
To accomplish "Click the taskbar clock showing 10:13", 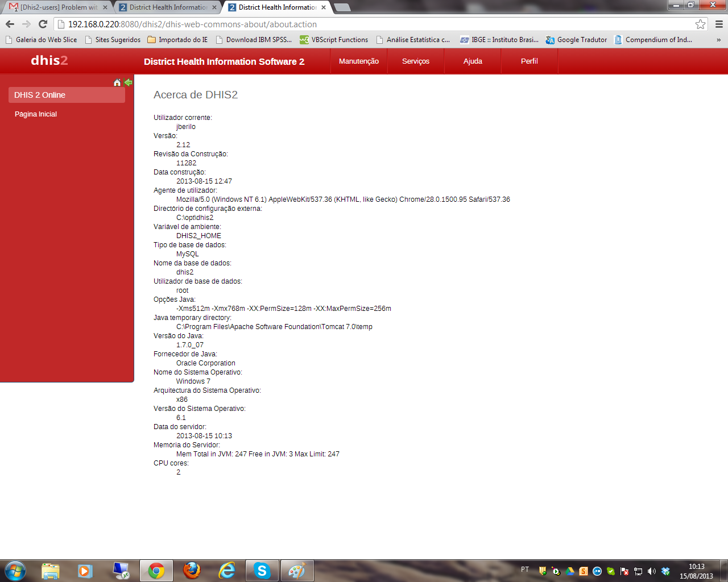I will click(696, 571).
